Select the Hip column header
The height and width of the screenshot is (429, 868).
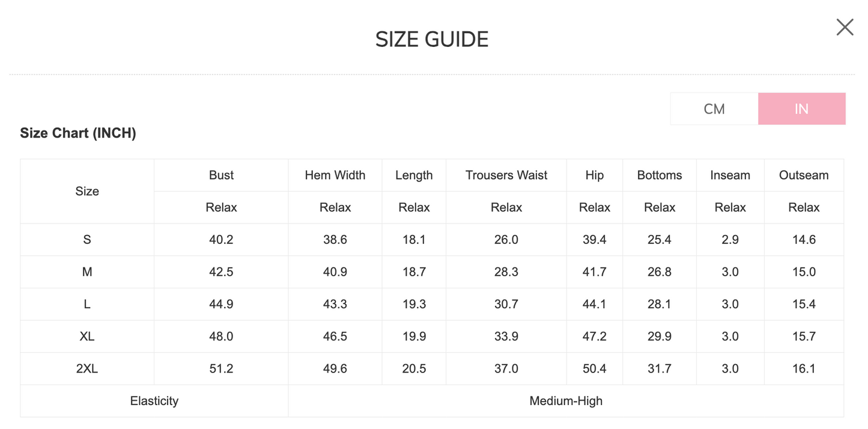[595, 175]
